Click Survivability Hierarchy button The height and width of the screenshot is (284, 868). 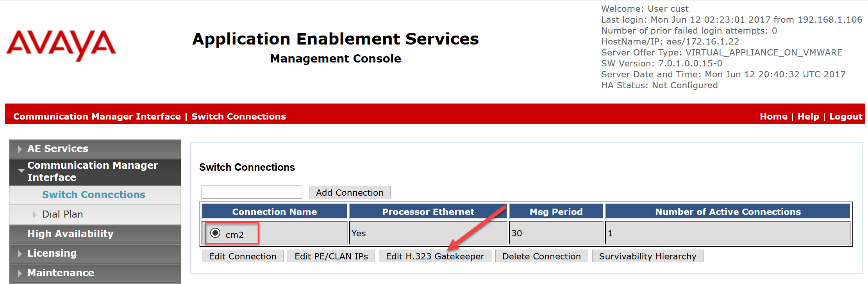tap(648, 256)
